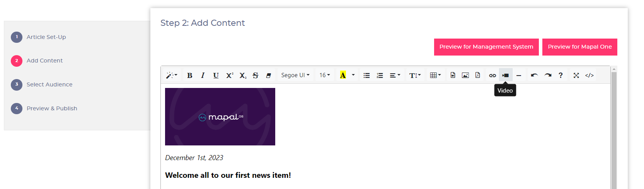The width and height of the screenshot is (644, 189).
Task: Go to Select Audience step
Action: tap(49, 84)
